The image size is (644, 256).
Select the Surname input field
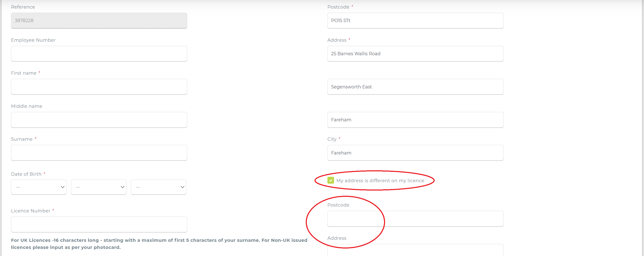(99, 153)
